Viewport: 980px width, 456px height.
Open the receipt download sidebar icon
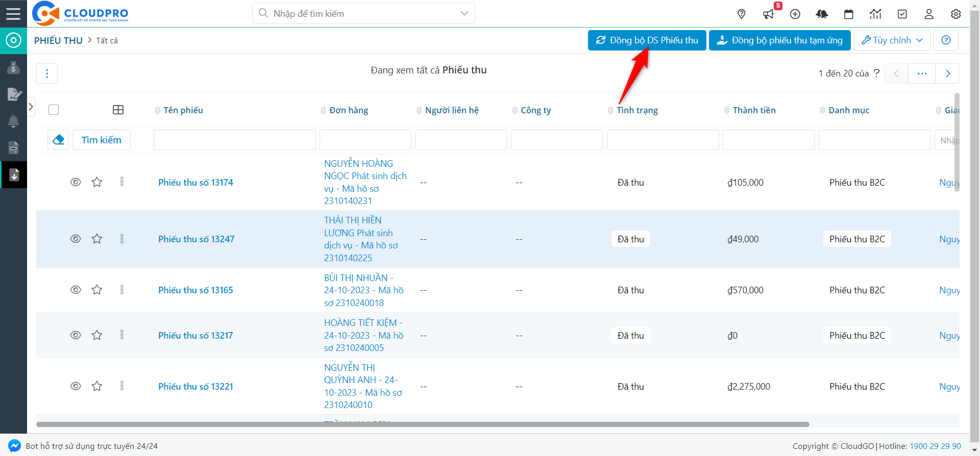[x=14, y=175]
